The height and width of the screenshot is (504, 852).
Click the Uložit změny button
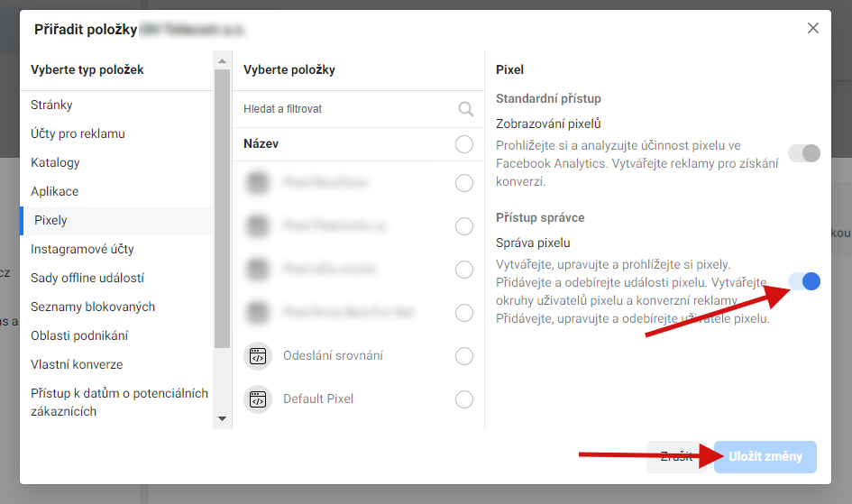point(765,457)
